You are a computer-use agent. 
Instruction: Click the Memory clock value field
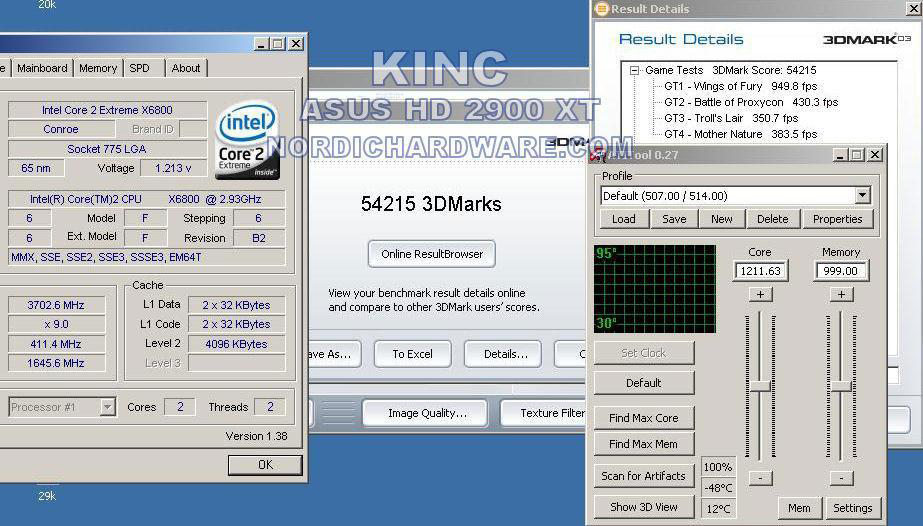tap(840, 271)
